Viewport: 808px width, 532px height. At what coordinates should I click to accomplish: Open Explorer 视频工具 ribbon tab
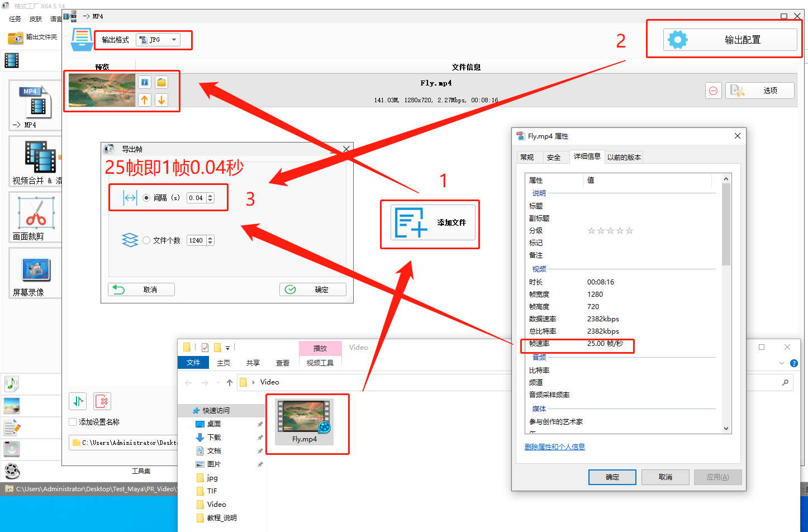pyautogui.click(x=320, y=363)
